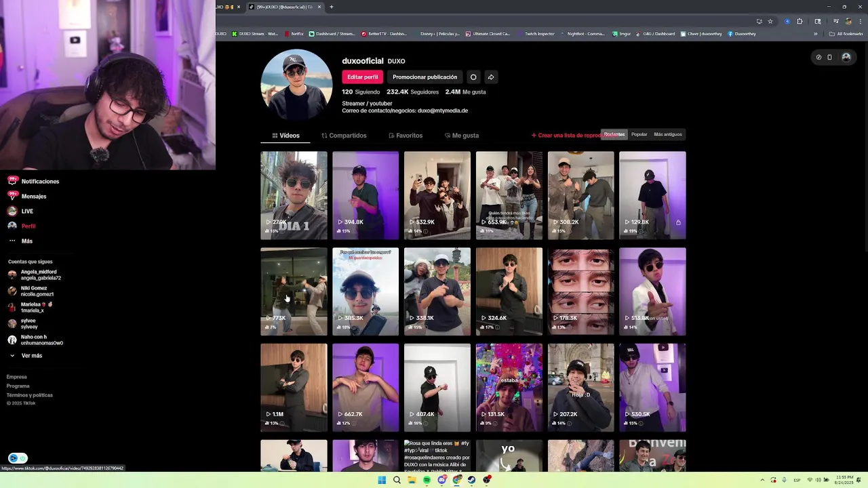Screen dimensions: 868x488
Task: Open Angela_midford followed account
Action: click(x=35, y=274)
